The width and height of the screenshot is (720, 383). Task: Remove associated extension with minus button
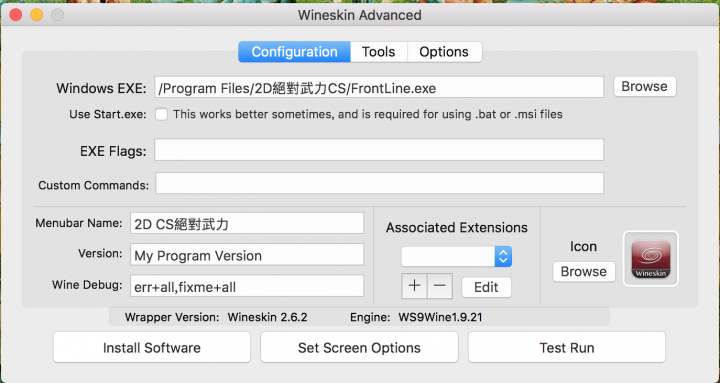tap(440, 286)
